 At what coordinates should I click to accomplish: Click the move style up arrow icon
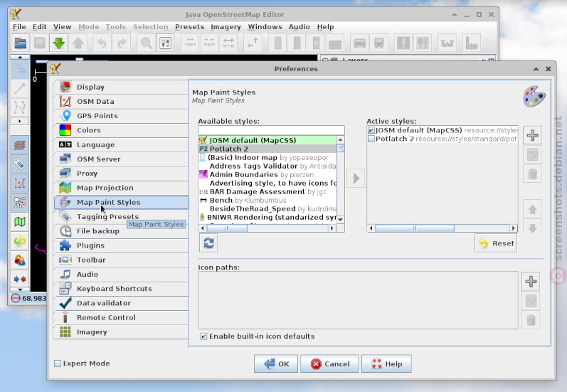click(x=532, y=209)
